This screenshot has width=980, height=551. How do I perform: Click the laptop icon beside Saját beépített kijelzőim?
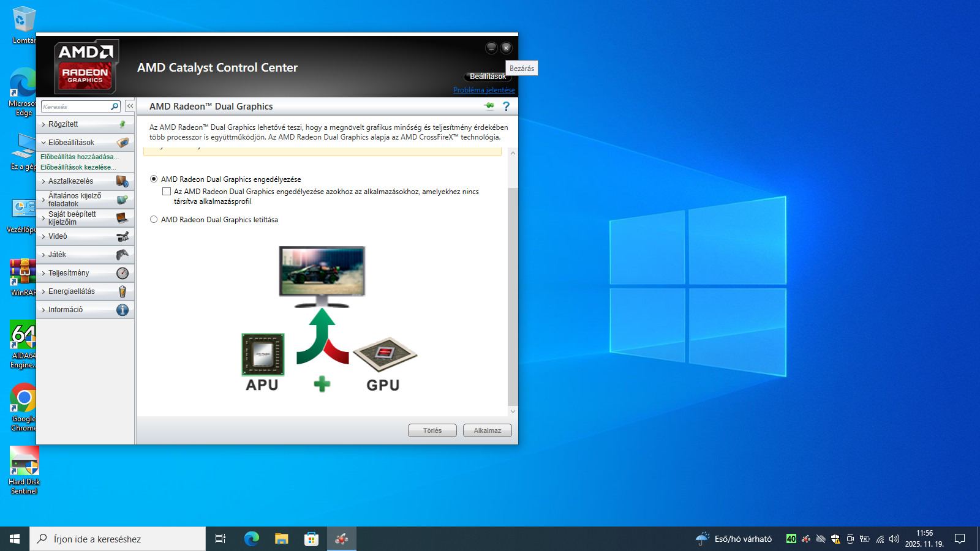[123, 218]
